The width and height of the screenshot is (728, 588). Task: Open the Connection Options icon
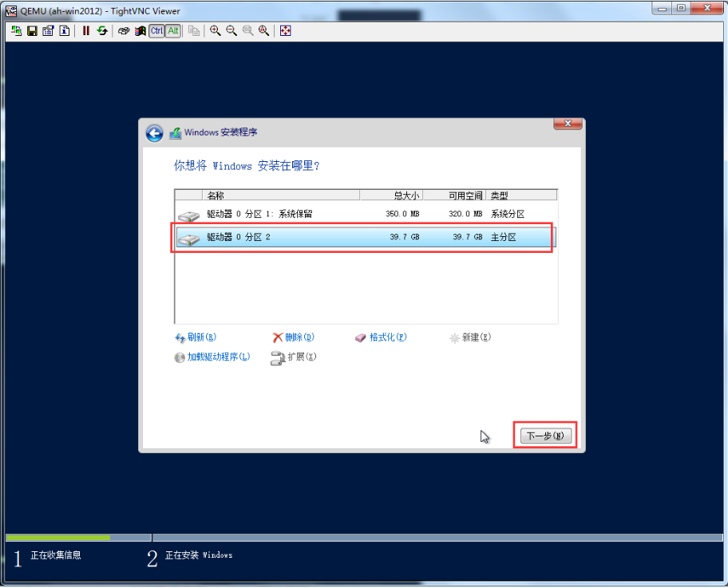pos(48,31)
